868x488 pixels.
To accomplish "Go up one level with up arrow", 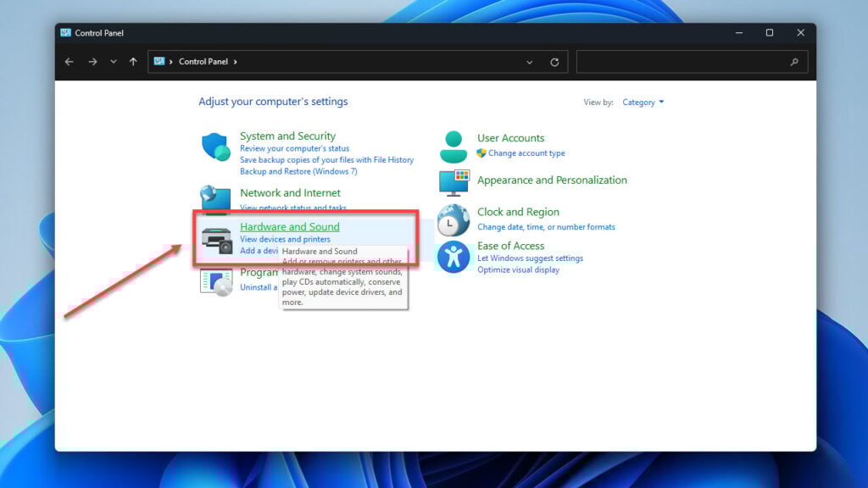I will tap(133, 62).
